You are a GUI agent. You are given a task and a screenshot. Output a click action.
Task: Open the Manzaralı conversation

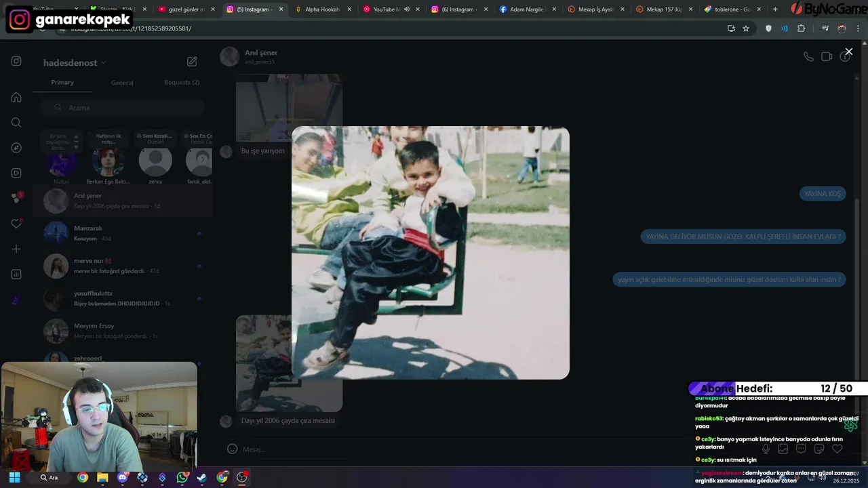123,233
